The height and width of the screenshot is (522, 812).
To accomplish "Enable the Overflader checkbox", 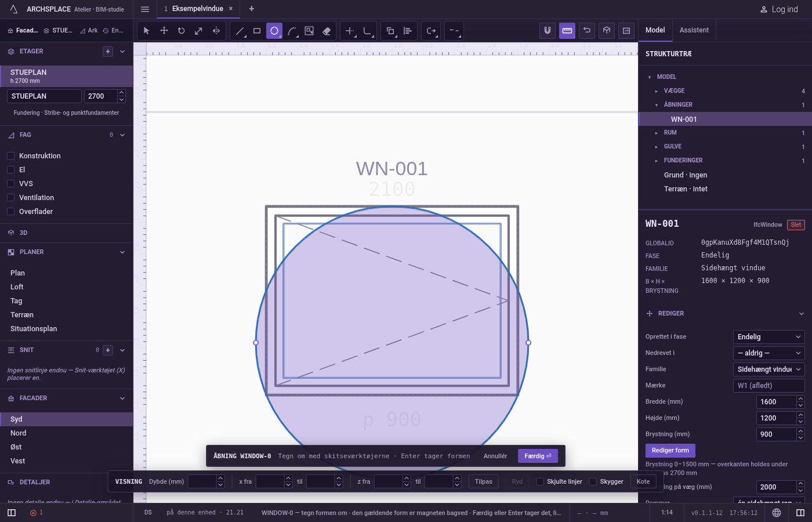I will point(10,211).
